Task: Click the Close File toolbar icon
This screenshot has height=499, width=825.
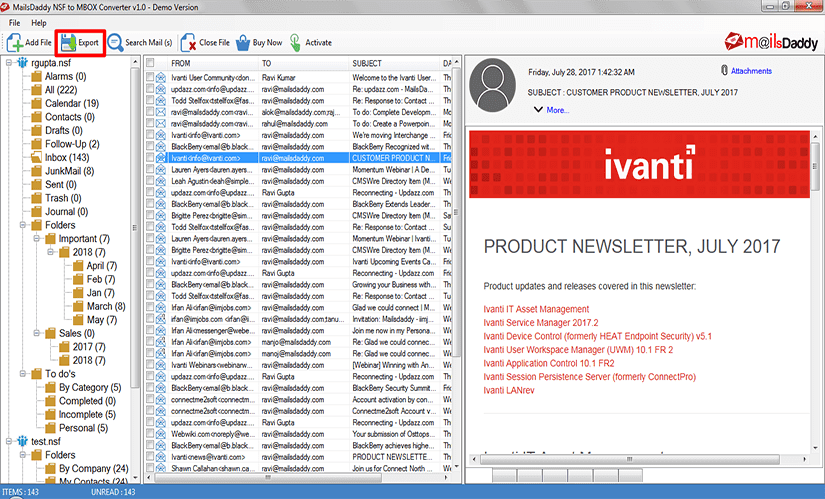Action: [188, 43]
